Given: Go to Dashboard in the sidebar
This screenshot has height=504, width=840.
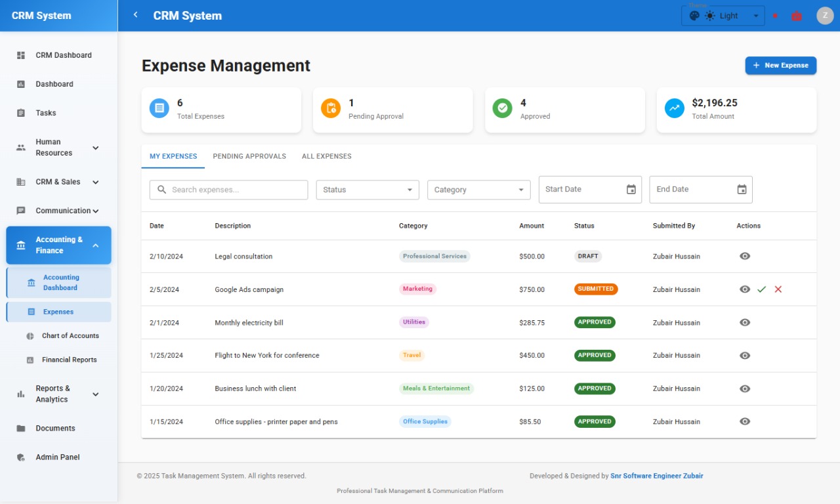Looking at the screenshot, I should [x=59, y=84].
